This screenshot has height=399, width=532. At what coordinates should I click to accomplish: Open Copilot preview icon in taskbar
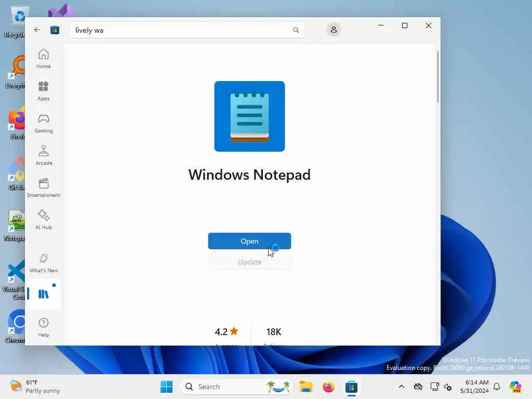click(515, 387)
